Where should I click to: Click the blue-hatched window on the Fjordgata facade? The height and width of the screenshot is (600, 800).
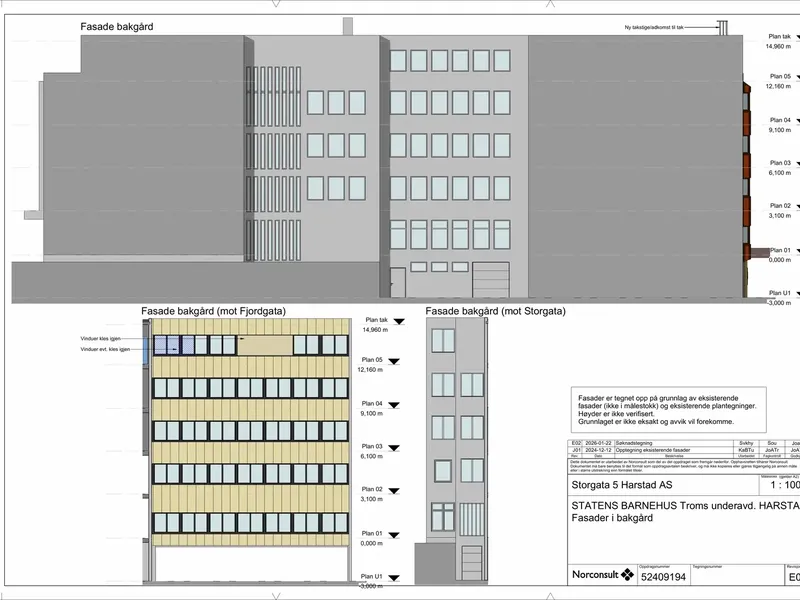tap(173, 345)
